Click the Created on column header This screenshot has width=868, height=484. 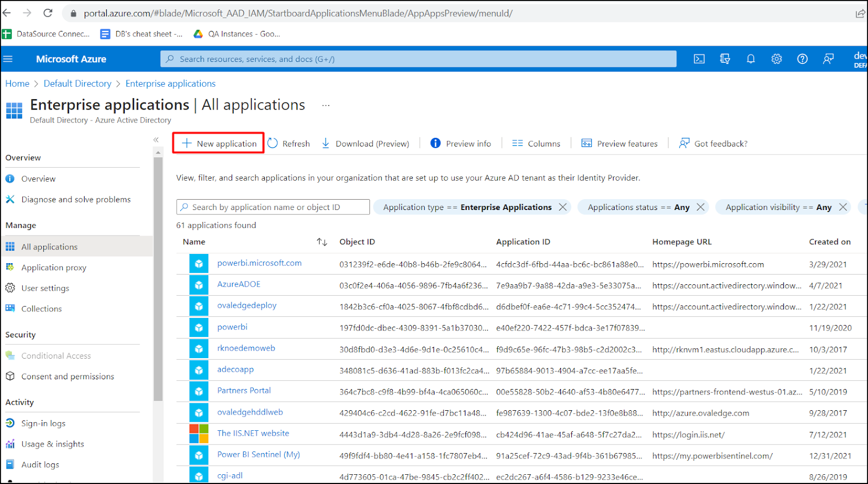(829, 242)
